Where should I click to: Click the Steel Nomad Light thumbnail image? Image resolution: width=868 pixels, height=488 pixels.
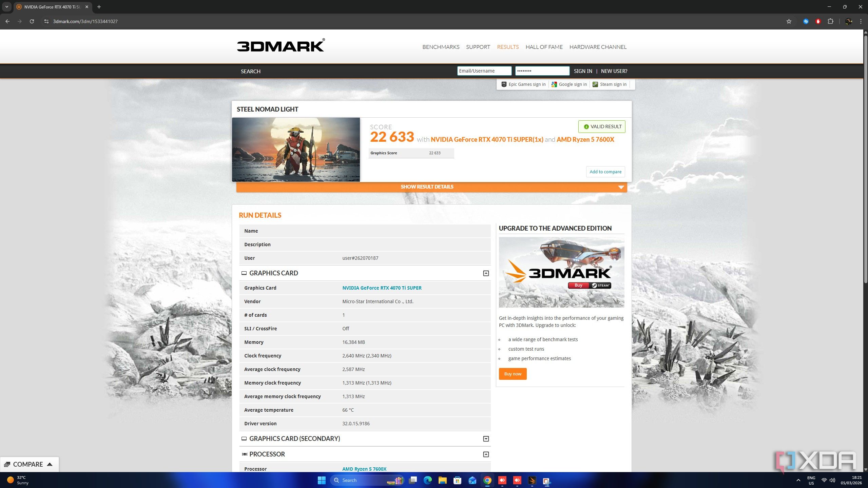point(296,150)
